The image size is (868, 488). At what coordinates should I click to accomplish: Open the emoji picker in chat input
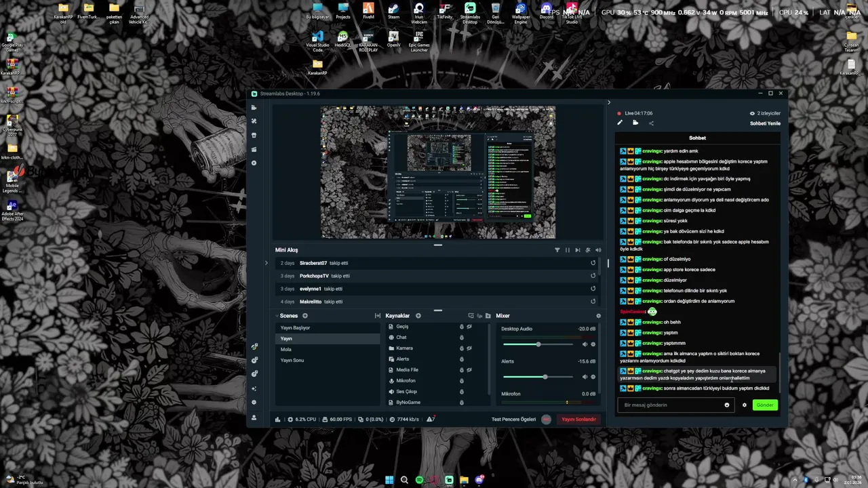tap(727, 405)
